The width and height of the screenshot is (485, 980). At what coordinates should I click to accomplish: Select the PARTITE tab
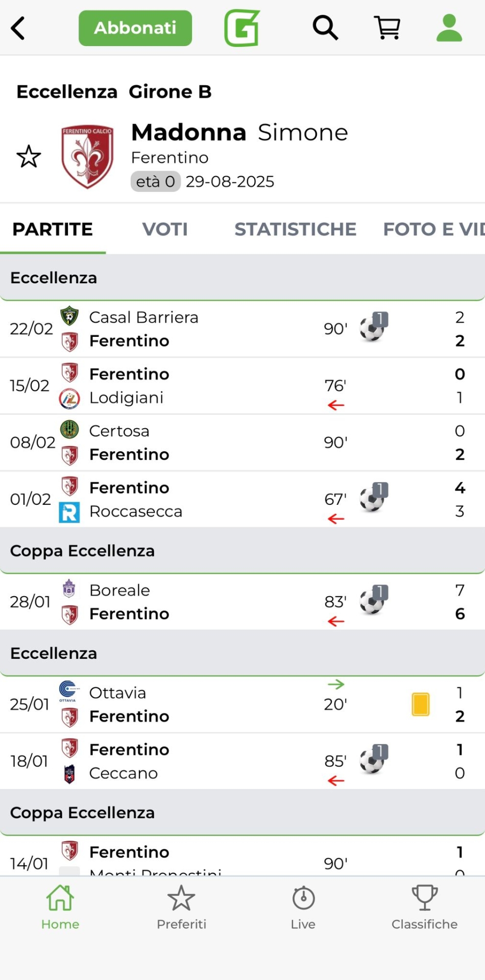click(x=53, y=229)
